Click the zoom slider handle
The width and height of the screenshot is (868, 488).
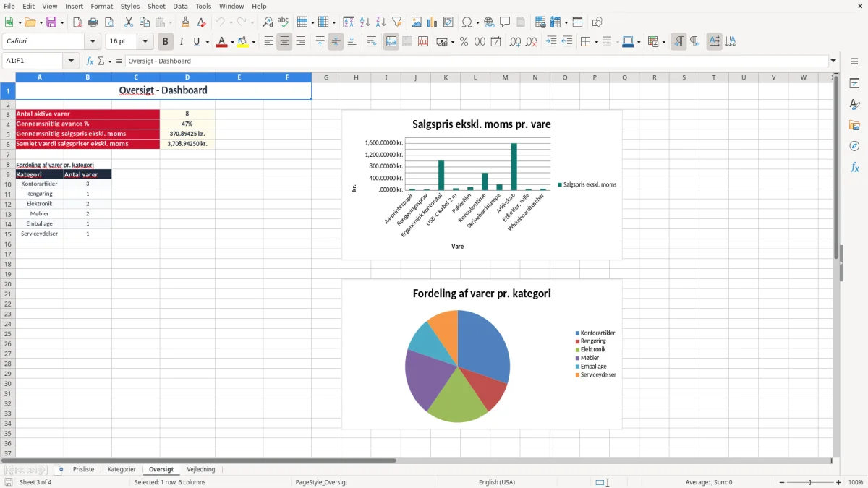point(809,482)
